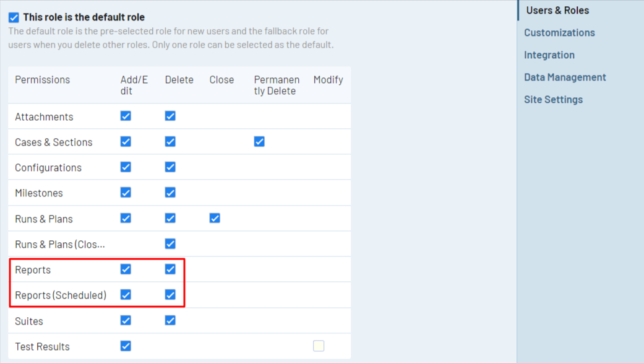The width and height of the screenshot is (644, 363).
Task: Uncheck Close permission for Runs & Plans
Action: tap(215, 218)
